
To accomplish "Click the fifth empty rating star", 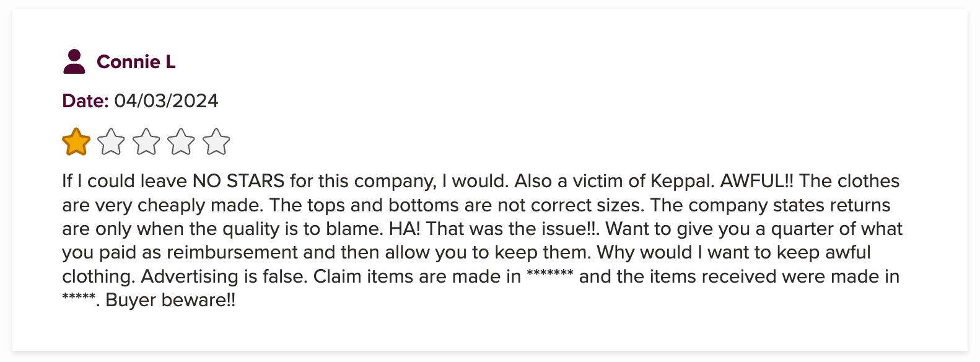I will click(x=216, y=142).
